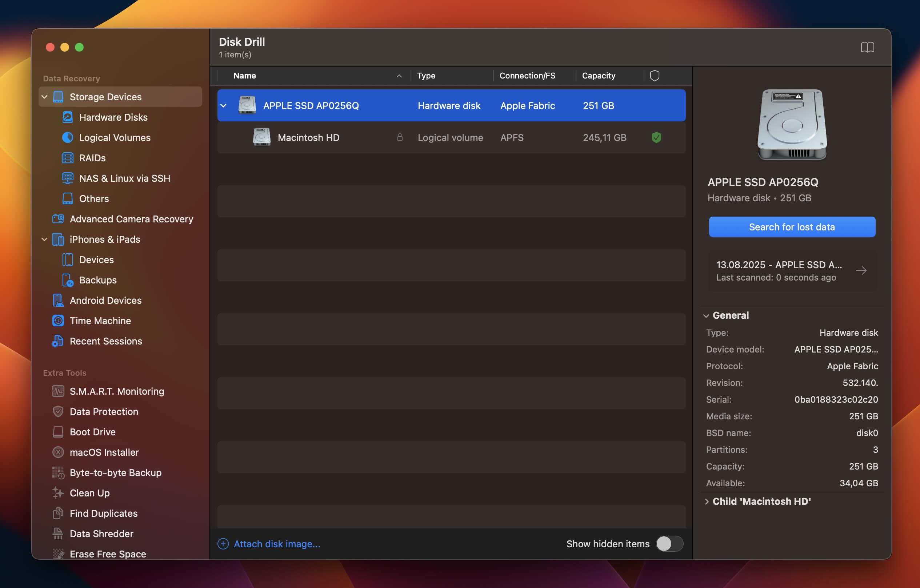920x588 pixels.
Task: Select the Macintosh HD volume row
Action: [451, 137]
